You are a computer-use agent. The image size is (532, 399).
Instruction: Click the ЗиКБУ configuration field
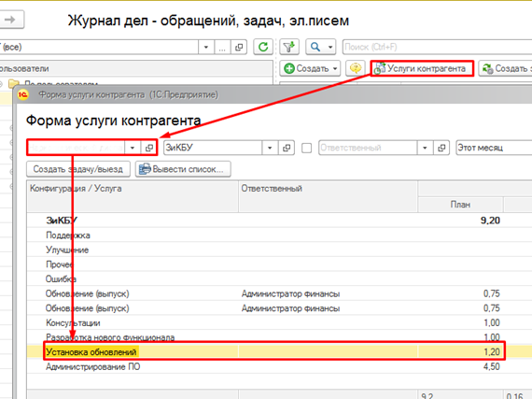click(213, 148)
